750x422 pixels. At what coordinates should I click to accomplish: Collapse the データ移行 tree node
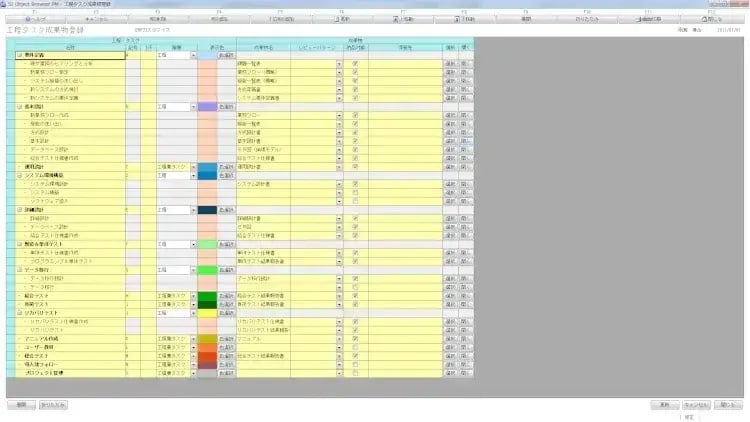(19, 269)
